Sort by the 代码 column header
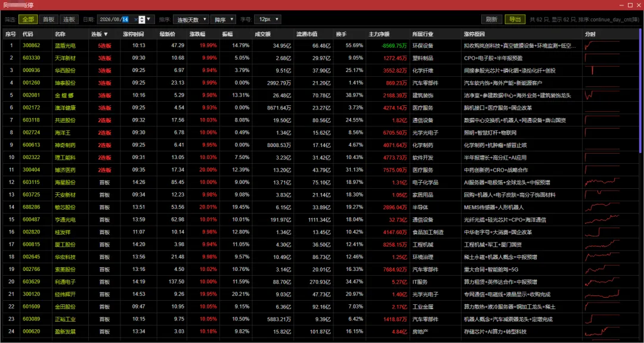The width and height of the screenshot is (644, 343). pos(28,34)
